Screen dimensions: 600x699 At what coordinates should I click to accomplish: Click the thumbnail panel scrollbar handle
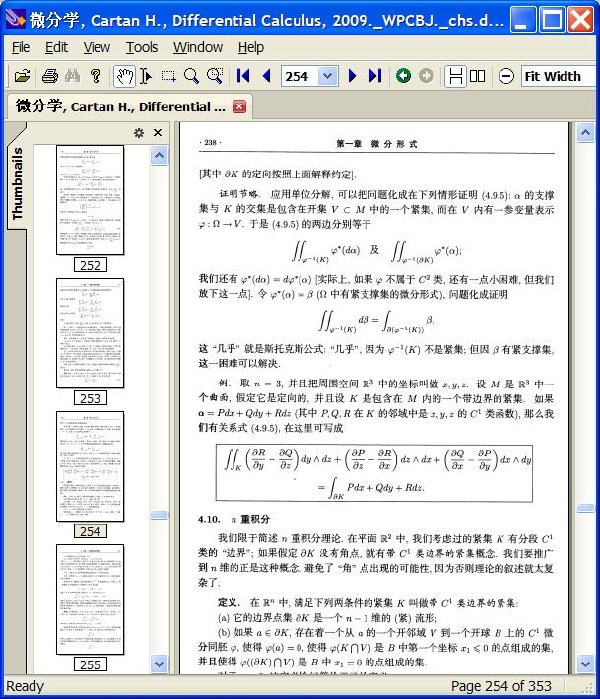[159, 515]
